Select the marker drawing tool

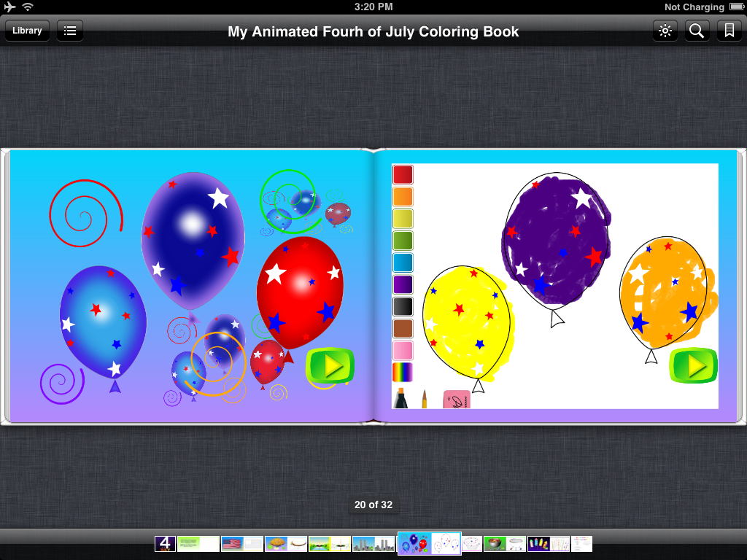tap(400, 398)
